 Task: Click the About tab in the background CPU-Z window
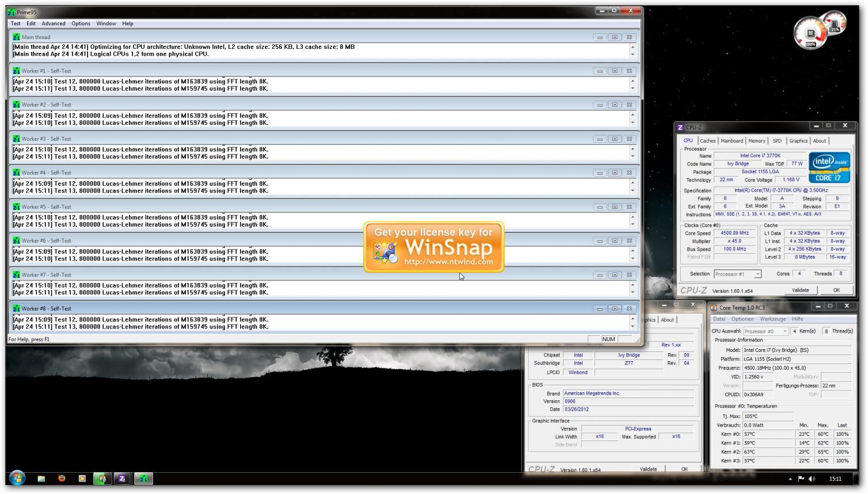(667, 320)
